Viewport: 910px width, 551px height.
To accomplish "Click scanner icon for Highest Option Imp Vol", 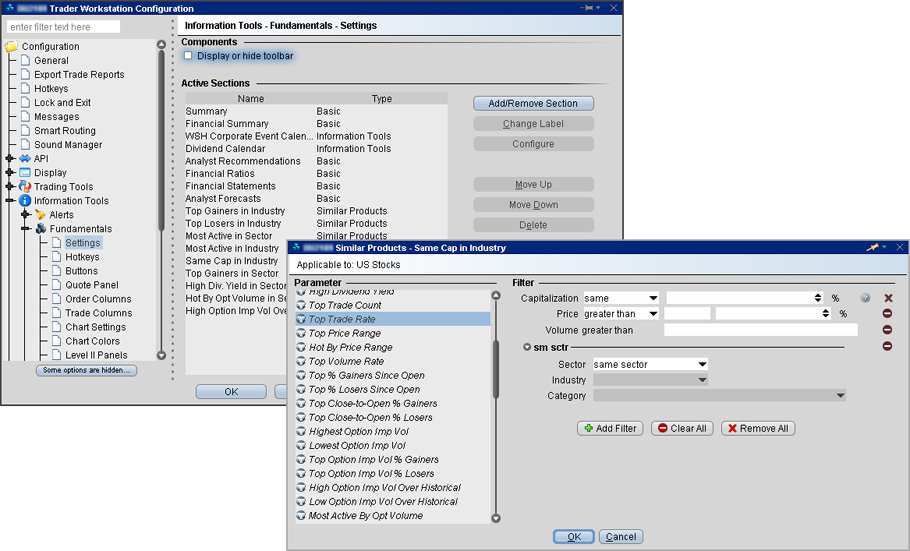I will pyautogui.click(x=301, y=431).
